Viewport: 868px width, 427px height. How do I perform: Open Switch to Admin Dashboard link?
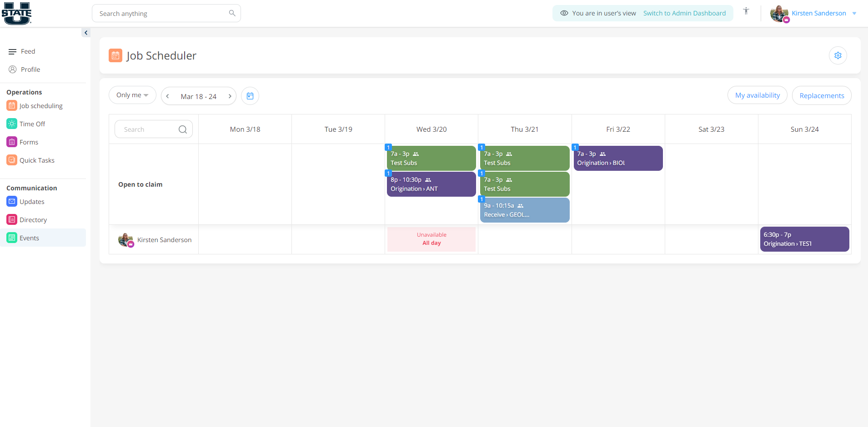tap(684, 13)
